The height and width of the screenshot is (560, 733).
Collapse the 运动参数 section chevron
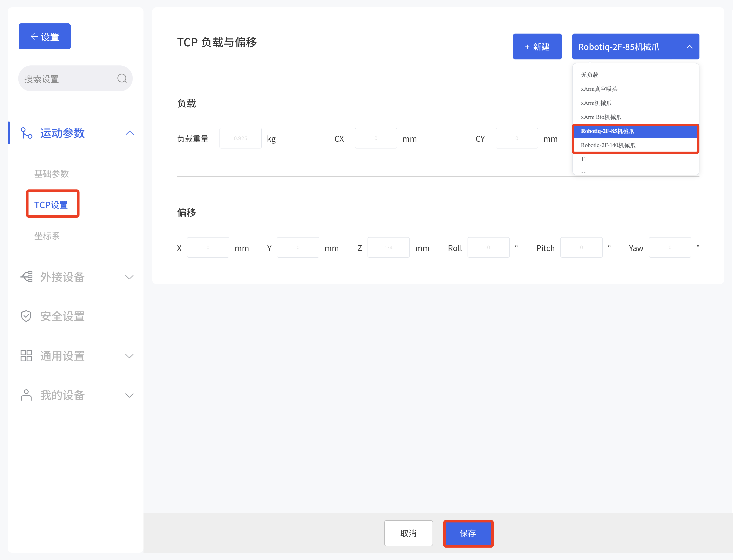[x=130, y=133]
